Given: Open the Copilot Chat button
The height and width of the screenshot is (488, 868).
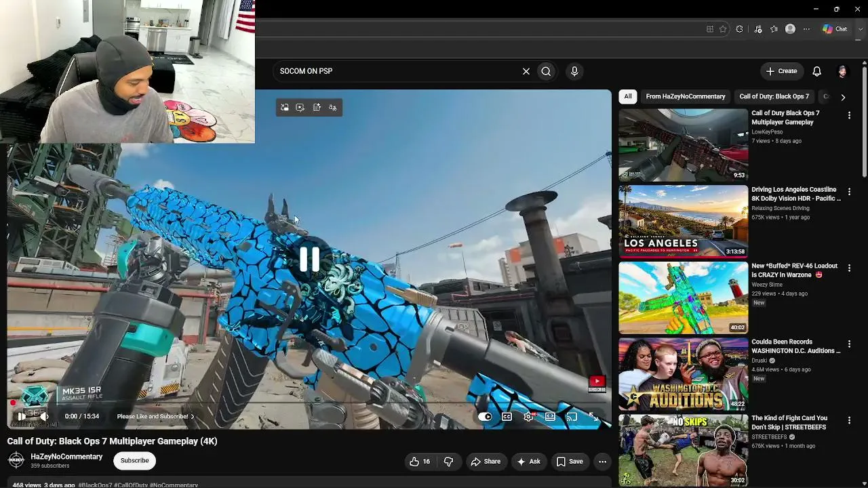Looking at the screenshot, I should click(x=835, y=29).
